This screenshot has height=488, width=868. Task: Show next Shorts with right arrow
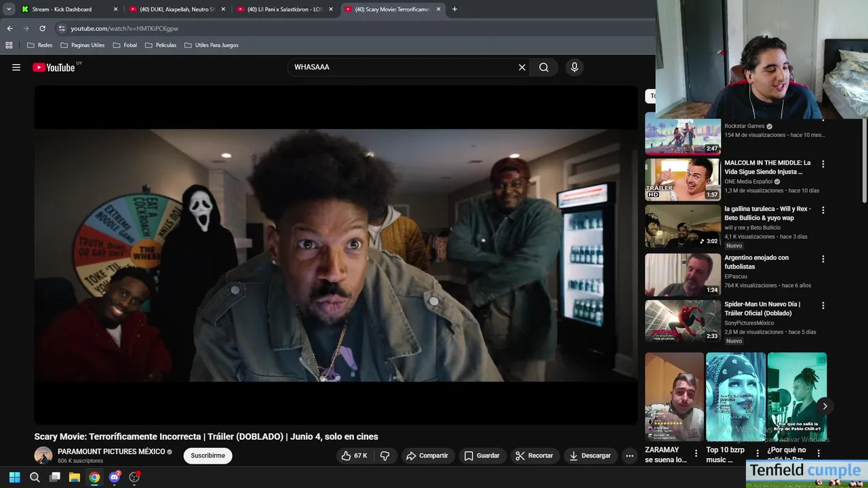(x=825, y=406)
